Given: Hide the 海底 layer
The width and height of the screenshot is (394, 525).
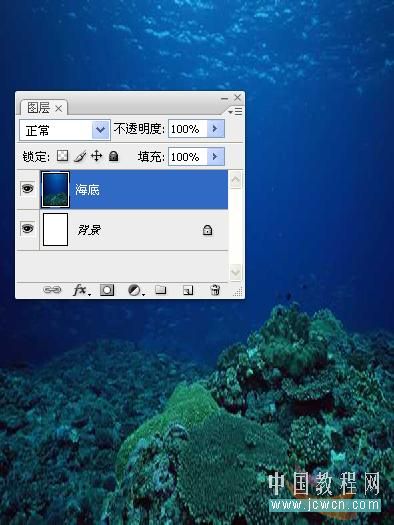Looking at the screenshot, I should click(x=27, y=189).
